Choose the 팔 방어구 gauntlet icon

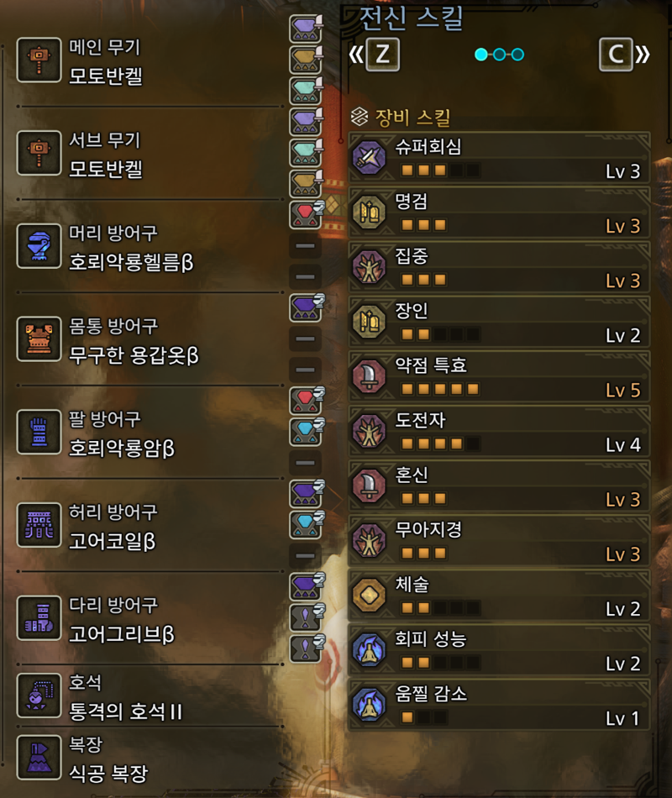(39, 432)
